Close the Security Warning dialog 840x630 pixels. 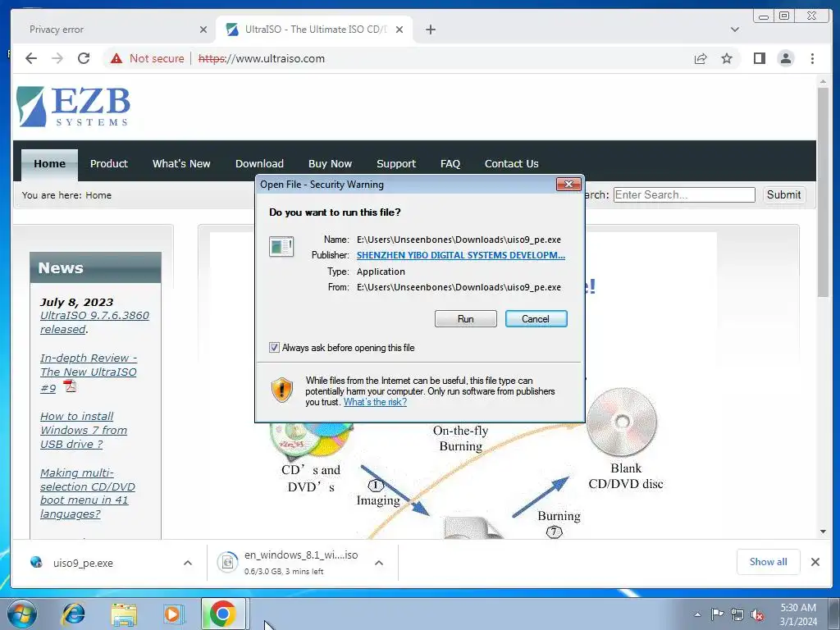click(x=568, y=185)
